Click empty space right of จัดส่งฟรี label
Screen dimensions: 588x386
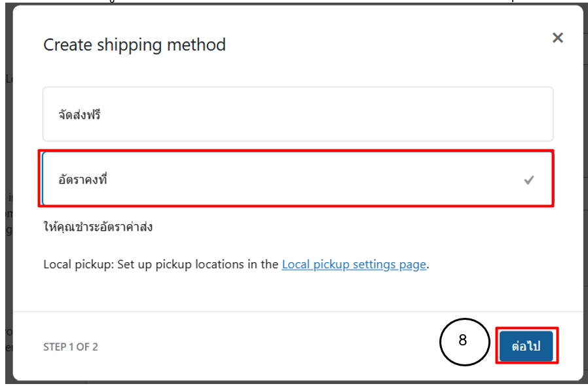point(327,115)
